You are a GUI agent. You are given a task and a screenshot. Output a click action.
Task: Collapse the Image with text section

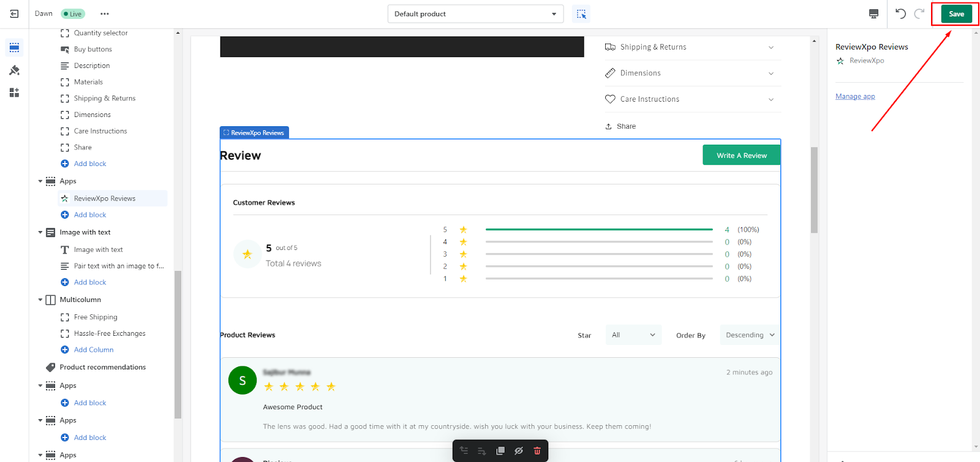coord(40,233)
